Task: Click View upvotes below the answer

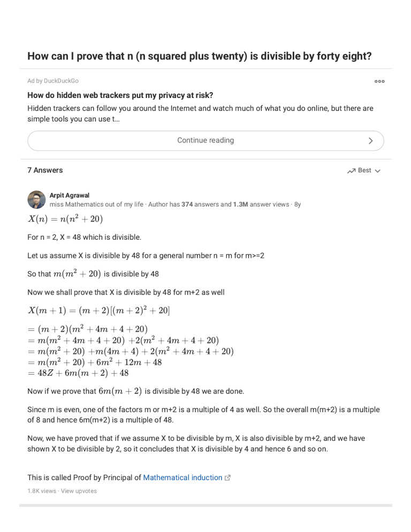Action: (x=79, y=491)
